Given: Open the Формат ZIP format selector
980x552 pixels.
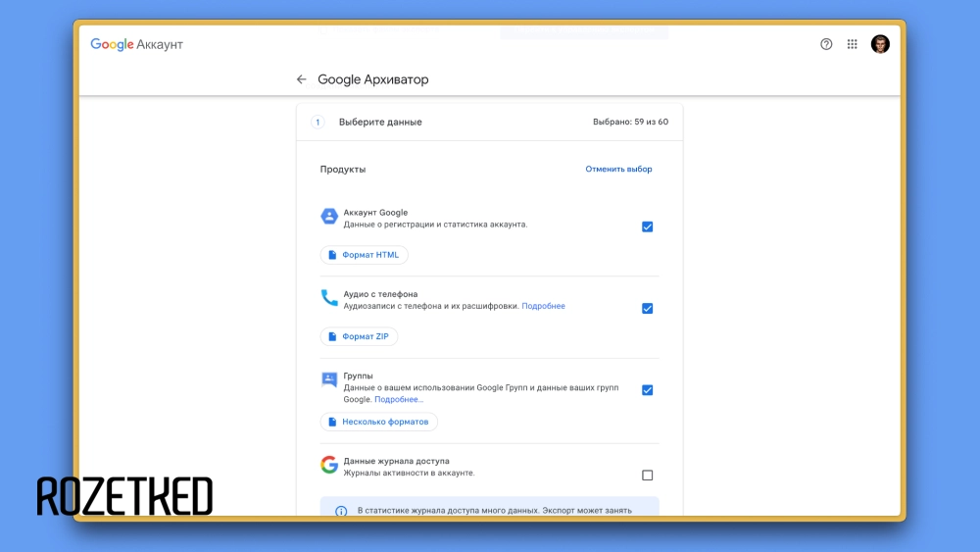Looking at the screenshot, I should (359, 336).
